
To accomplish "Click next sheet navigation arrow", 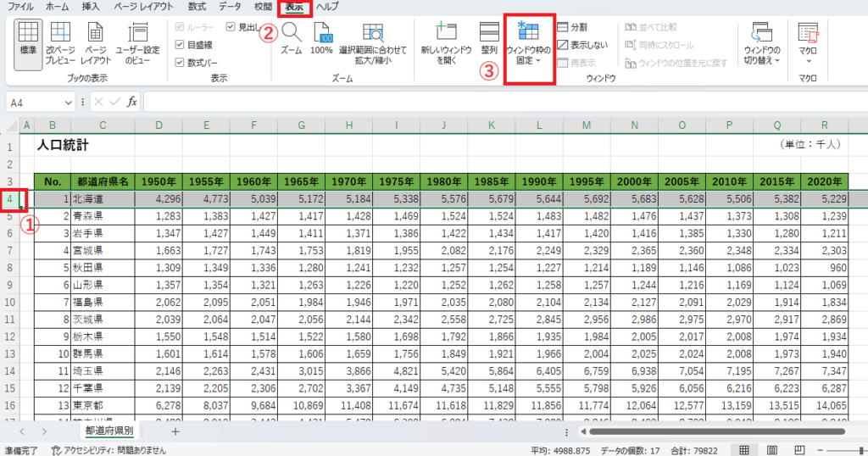I will pyautogui.click(x=44, y=431).
